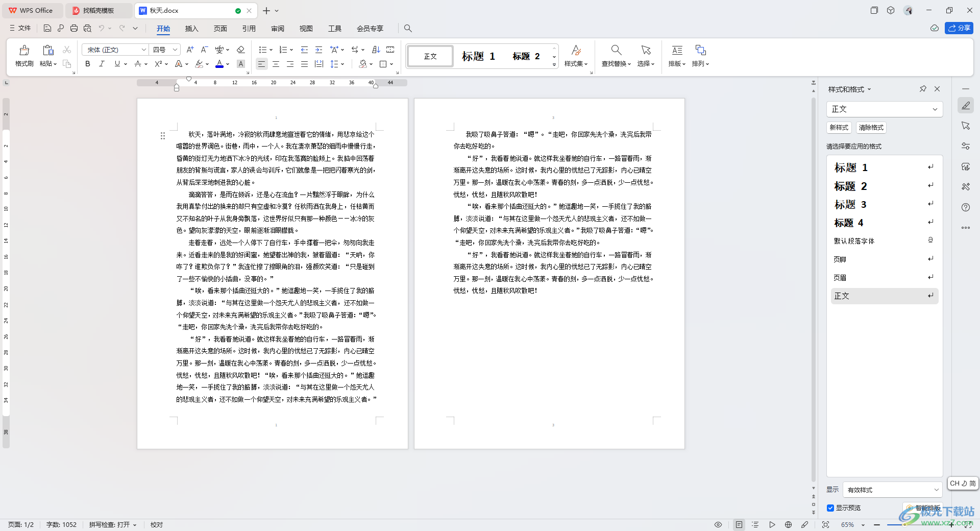Image resolution: width=980 pixels, height=531 pixels.
Task: Increase font size with A+ icon
Action: tap(190, 50)
